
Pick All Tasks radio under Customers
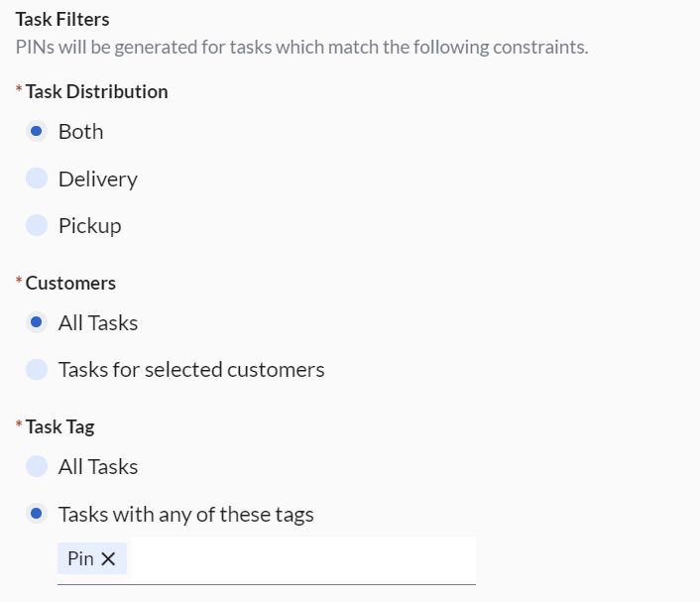tap(37, 322)
